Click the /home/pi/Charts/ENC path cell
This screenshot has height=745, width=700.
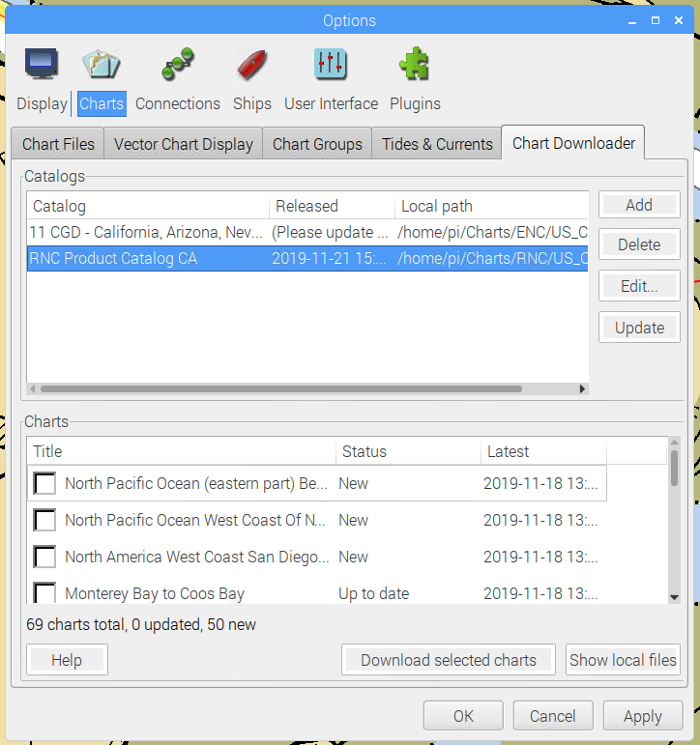point(493,232)
